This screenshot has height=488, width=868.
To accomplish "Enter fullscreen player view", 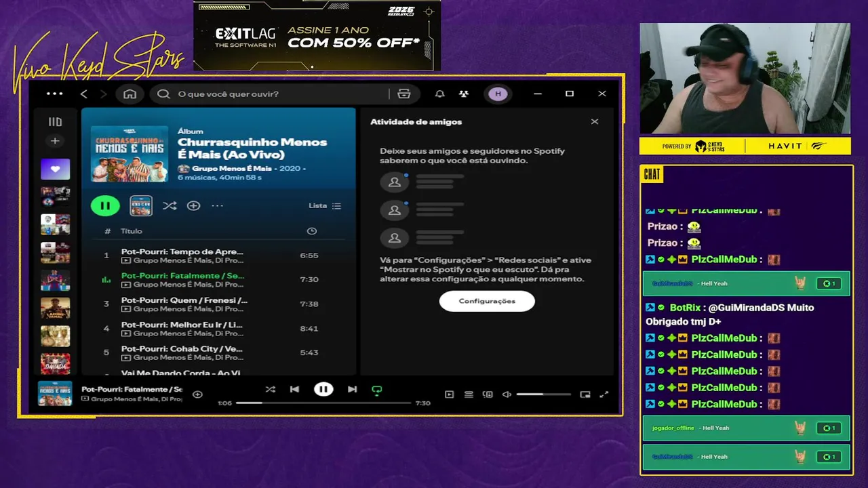I will pyautogui.click(x=604, y=394).
